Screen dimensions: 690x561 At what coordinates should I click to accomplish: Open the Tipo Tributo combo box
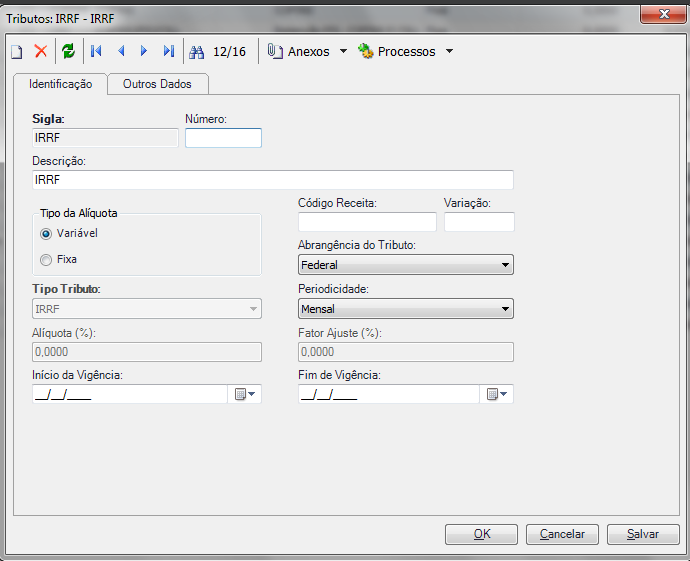(147, 309)
